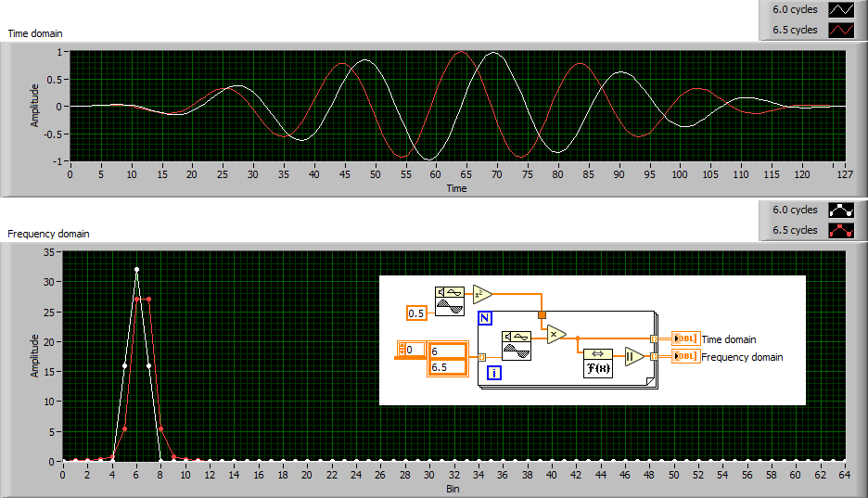The image size is (868, 498).
Task: Click the array index display showing 0
Action: pos(412,350)
